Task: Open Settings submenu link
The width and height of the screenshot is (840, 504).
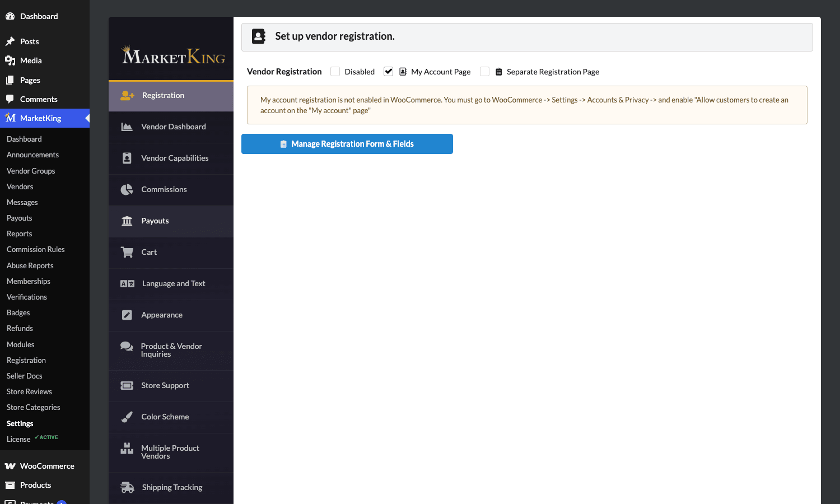Action: tap(20, 423)
